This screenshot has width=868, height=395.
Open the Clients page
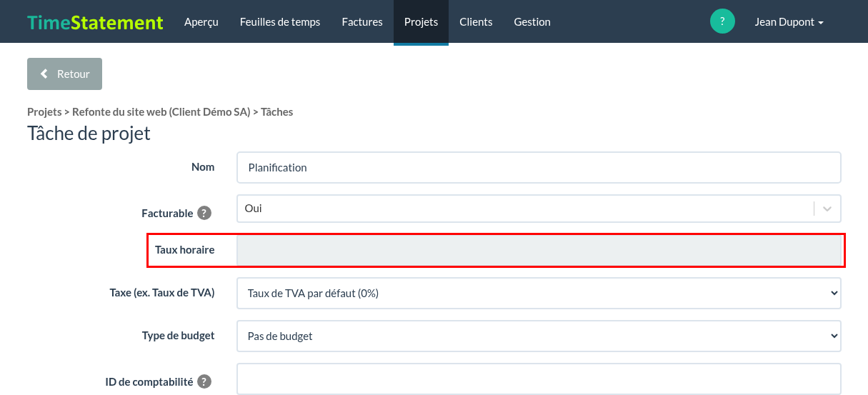click(x=476, y=22)
